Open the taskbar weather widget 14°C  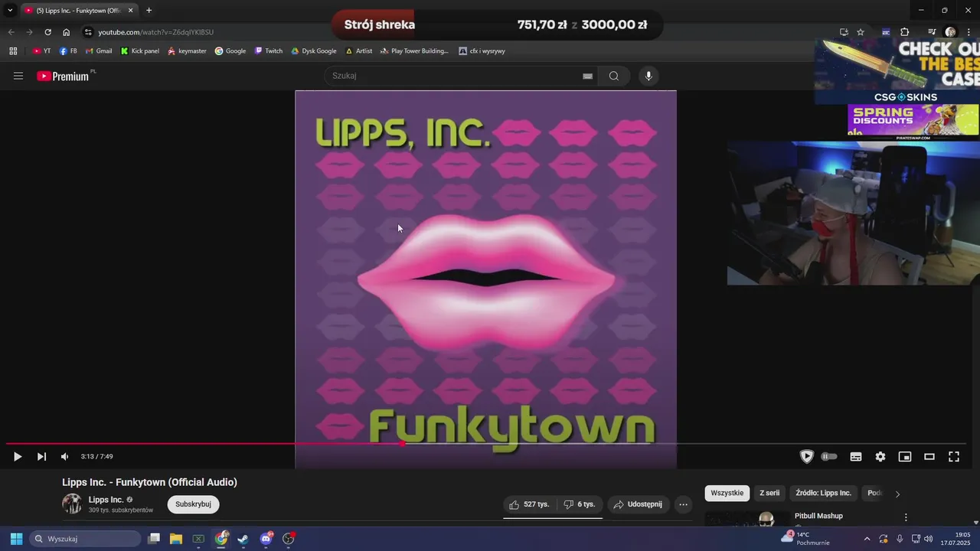click(805, 539)
